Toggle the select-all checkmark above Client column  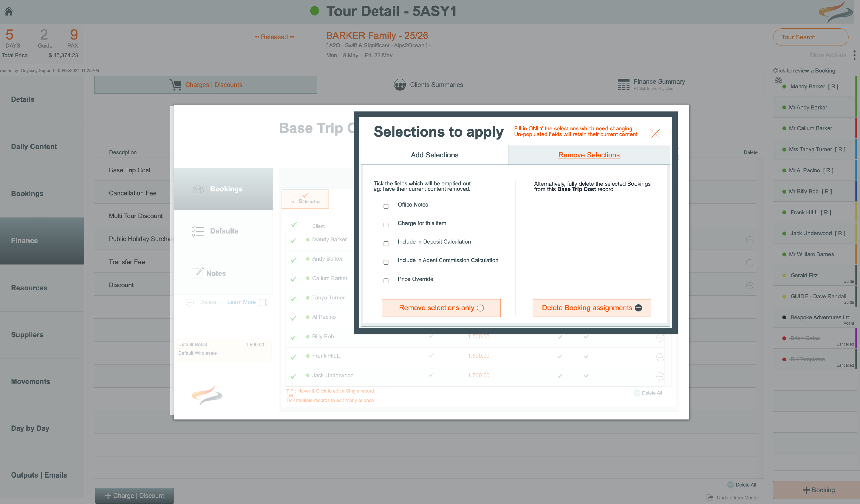pos(294,225)
